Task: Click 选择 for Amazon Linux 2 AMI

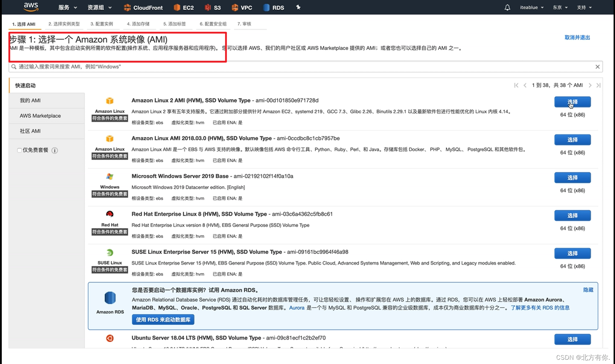Action: click(x=573, y=102)
